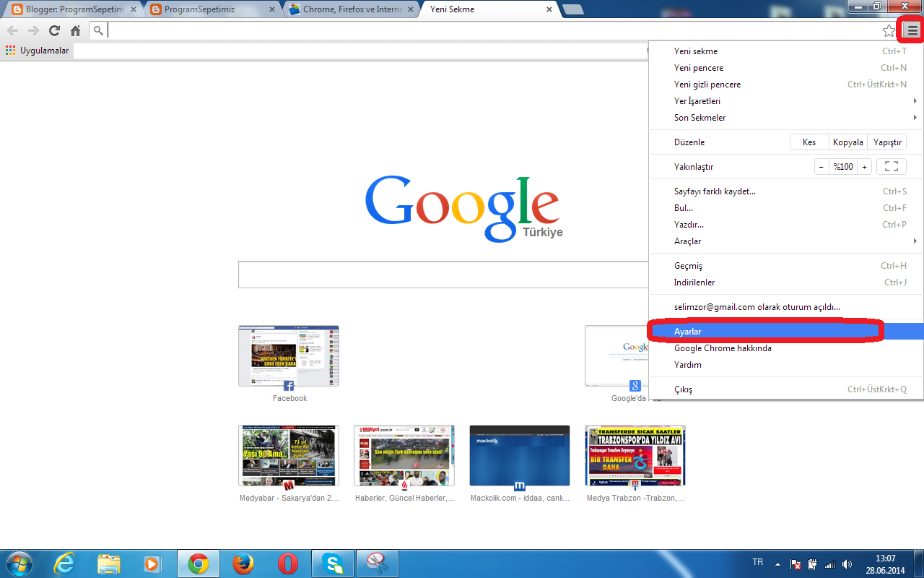This screenshot has height=578, width=924.
Task: Open Geçmiş from the menu
Action: (x=786, y=266)
